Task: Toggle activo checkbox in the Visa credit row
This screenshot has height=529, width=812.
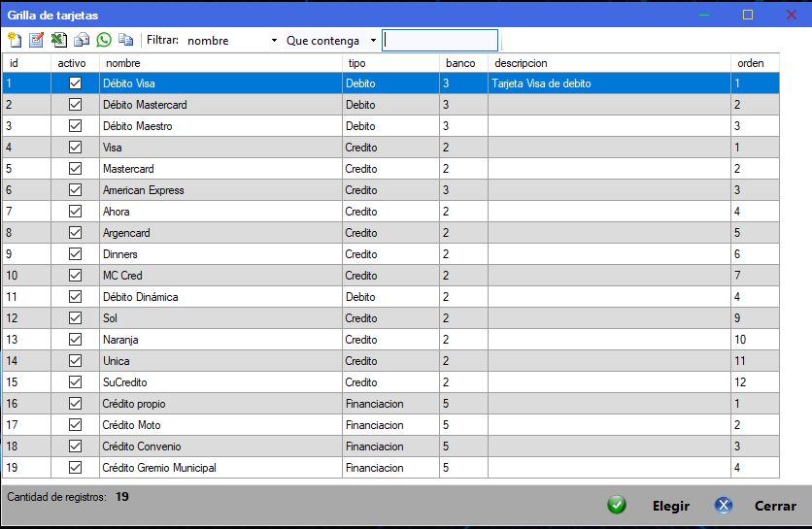Action: [x=75, y=147]
